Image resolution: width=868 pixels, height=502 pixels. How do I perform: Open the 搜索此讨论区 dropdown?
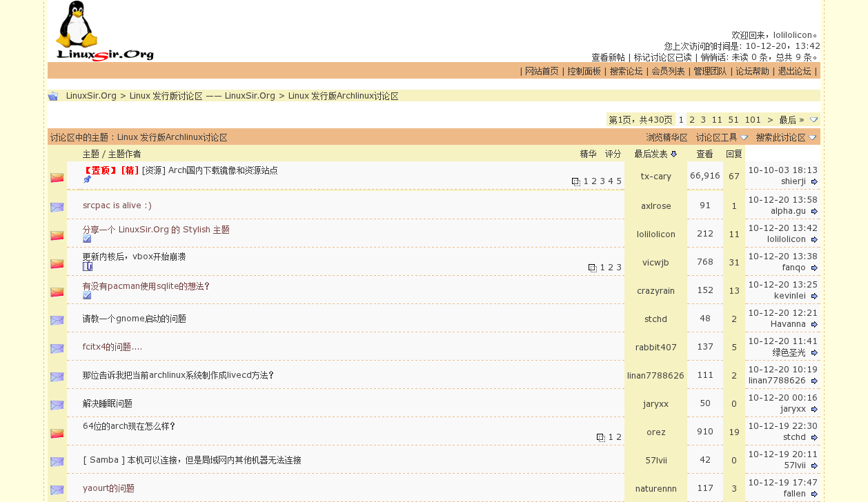(x=785, y=137)
